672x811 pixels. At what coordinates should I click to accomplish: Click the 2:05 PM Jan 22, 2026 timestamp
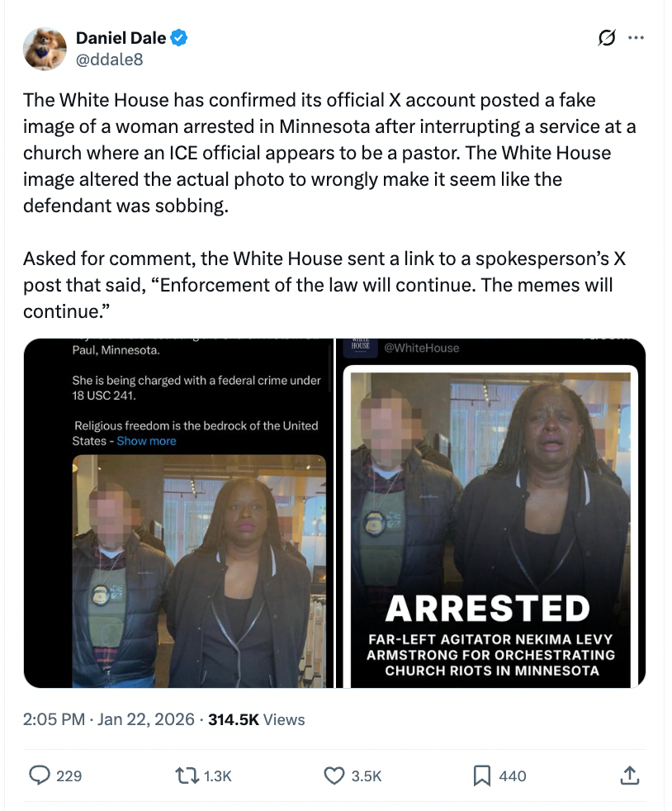[108, 719]
